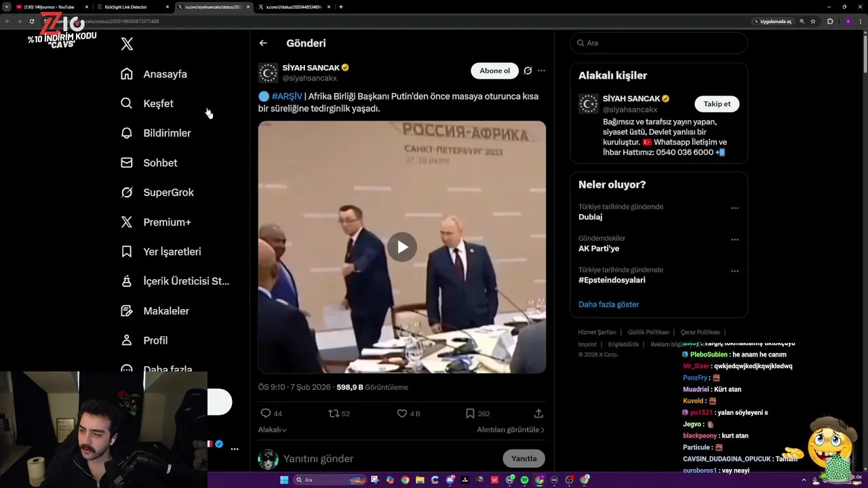The width and height of the screenshot is (868, 488).
Task: Go back with Gönderi back arrow
Action: click(x=263, y=43)
